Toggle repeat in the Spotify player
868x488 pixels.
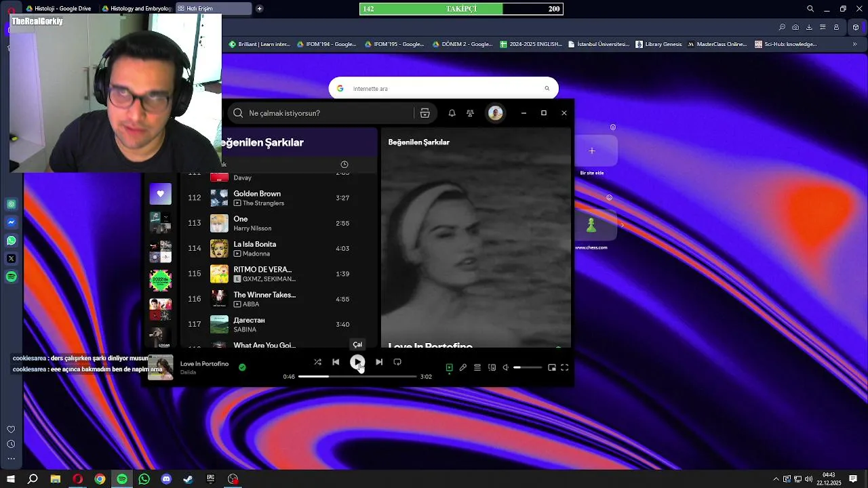pos(397,362)
